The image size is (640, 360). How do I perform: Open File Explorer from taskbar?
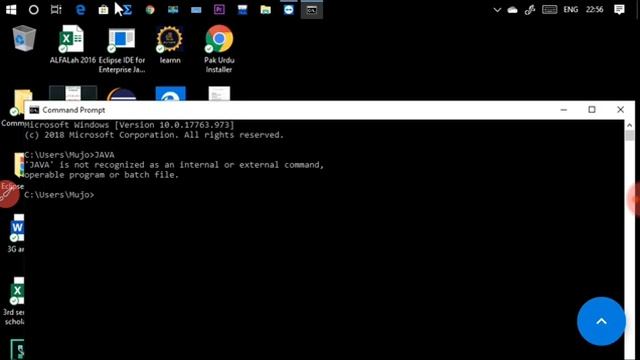click(265, 10)
